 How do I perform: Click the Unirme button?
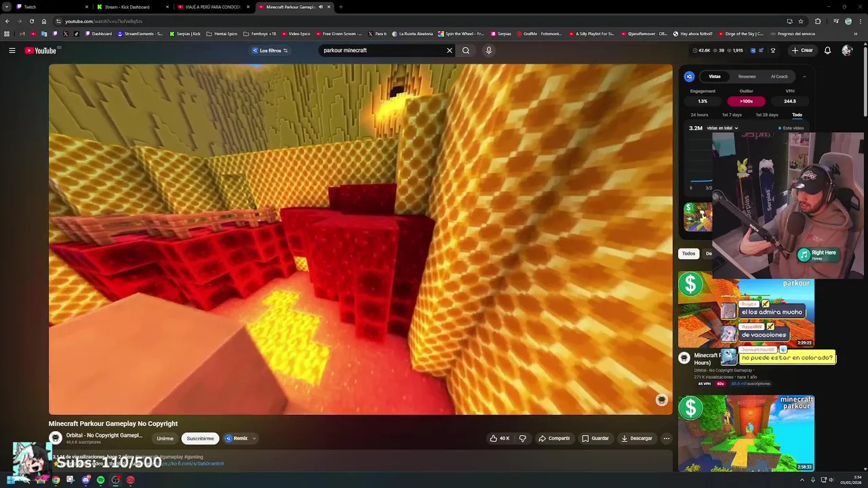point(165,439)
